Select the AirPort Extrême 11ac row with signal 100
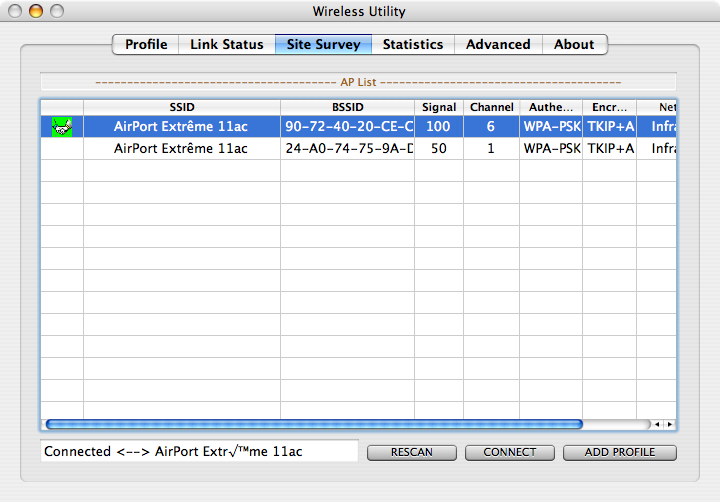This screenshot has height=502, width=720. tap(358, 127)
